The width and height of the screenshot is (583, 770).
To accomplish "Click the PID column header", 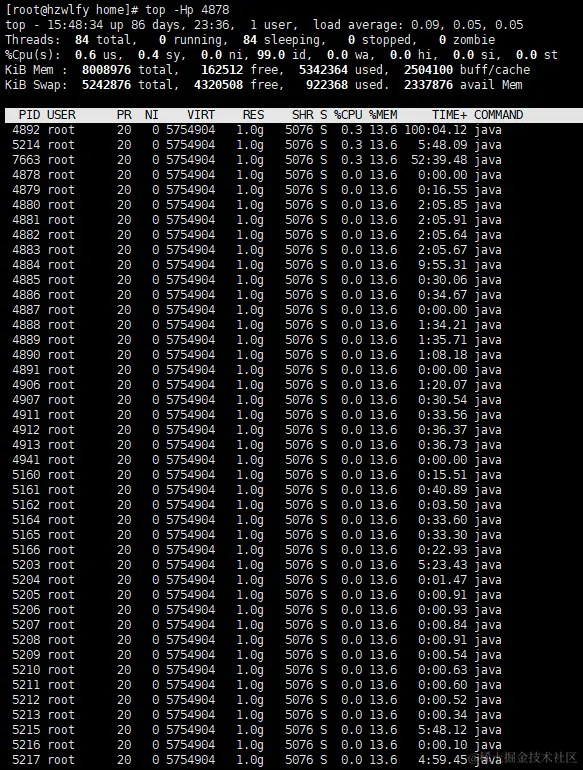I will (29, 115).
